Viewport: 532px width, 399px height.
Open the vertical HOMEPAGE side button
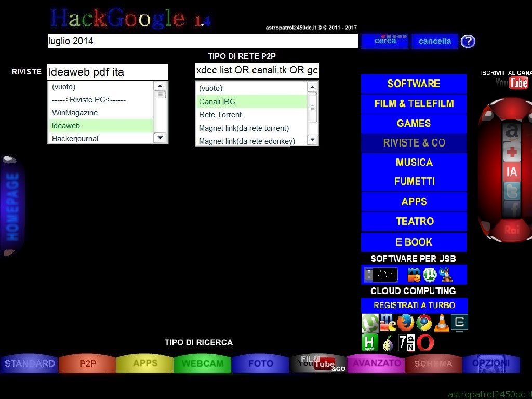[12, 206]
